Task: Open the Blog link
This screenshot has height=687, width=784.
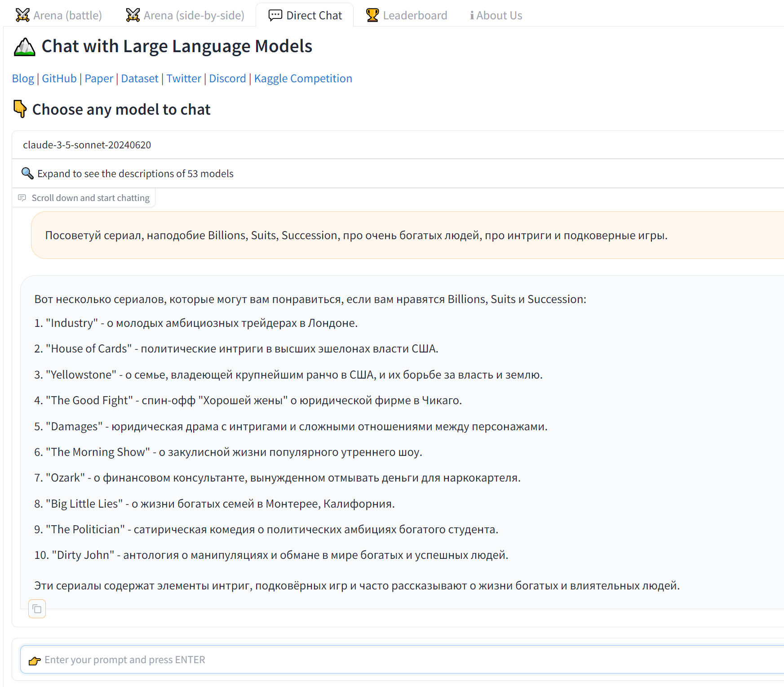Action: pyautogui.click(x=23, y=79)
